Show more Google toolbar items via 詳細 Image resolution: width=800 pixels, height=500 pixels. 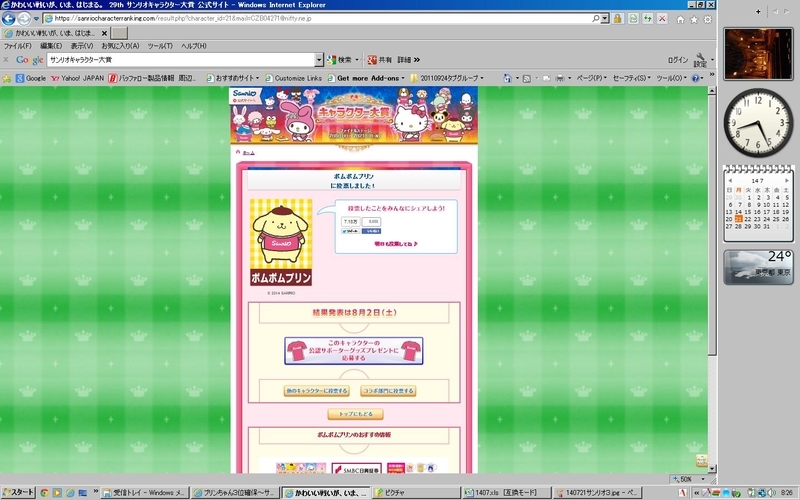click(408, 60)
